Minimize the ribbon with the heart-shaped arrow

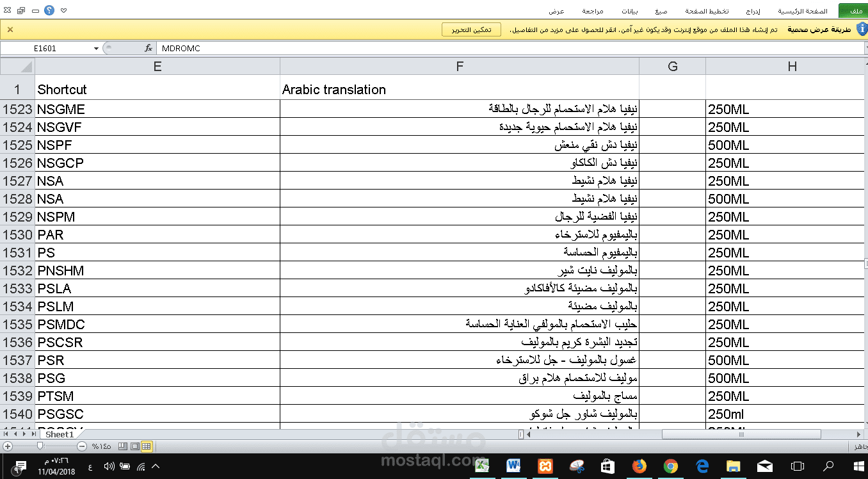[63, 11]
